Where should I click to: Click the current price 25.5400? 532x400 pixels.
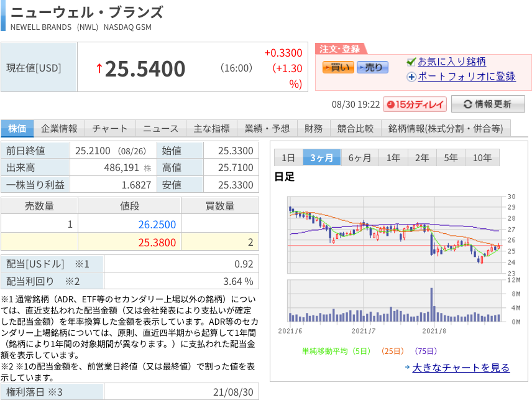[x=145, y=69]
